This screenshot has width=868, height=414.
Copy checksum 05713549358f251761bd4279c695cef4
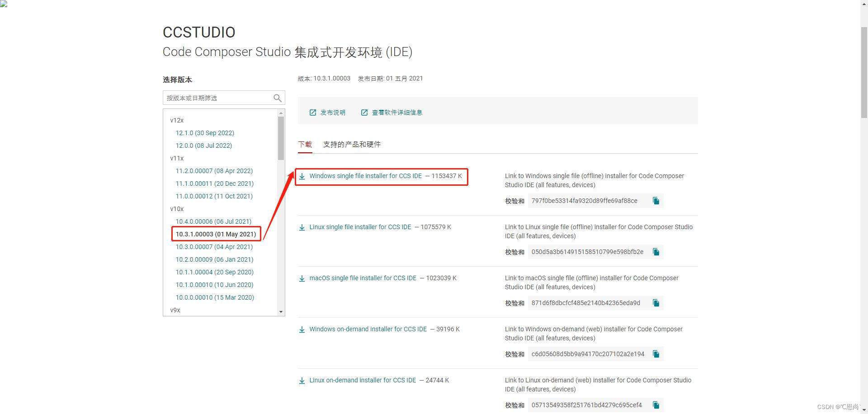point(656,405)
